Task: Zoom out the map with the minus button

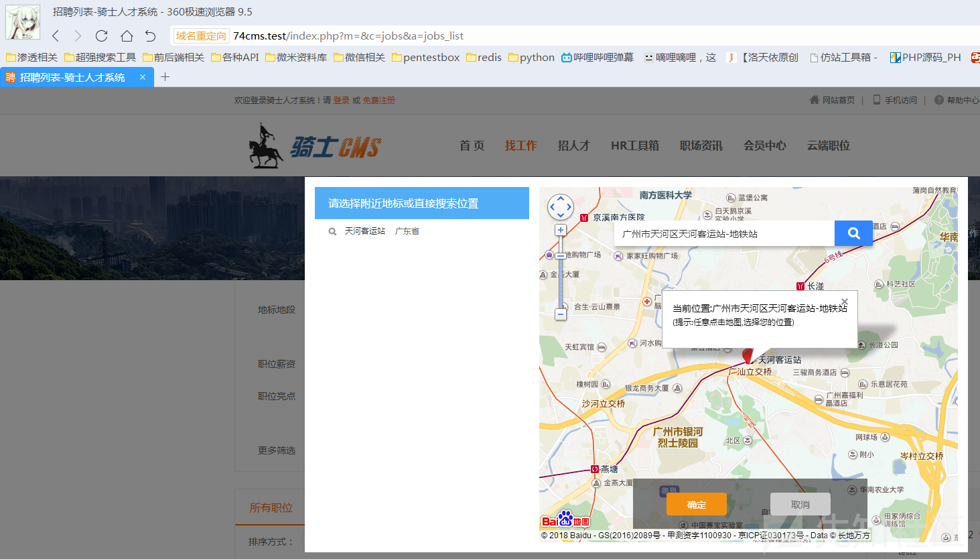Action: point(561,314)
